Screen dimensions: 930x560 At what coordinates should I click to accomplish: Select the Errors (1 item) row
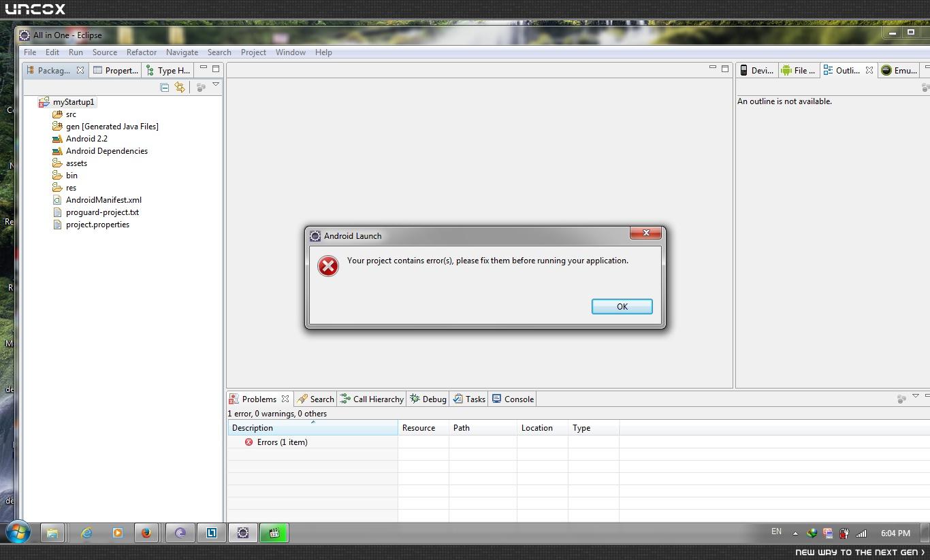point(276,442)
